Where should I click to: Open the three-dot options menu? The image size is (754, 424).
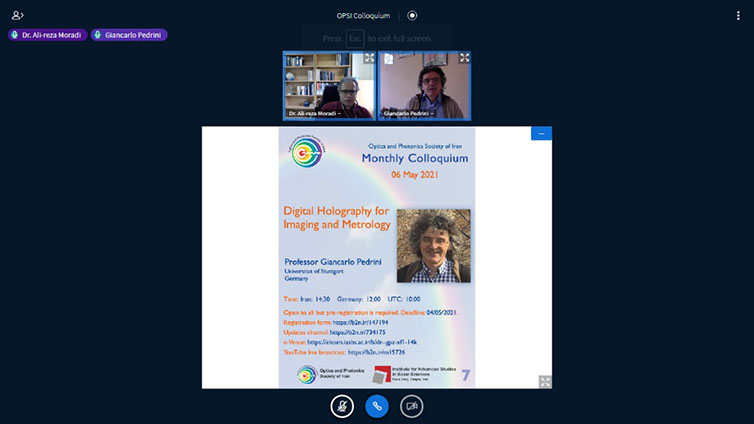pos(738,15)
